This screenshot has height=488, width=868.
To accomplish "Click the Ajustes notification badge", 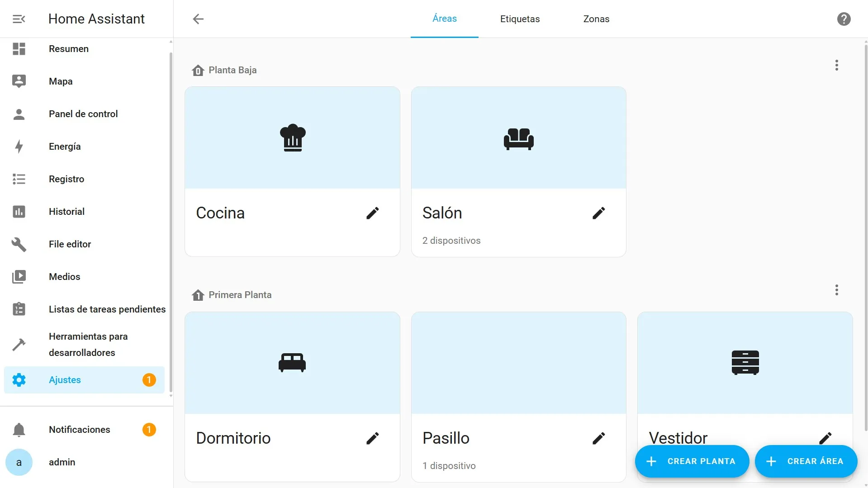I will pos(149,380).
